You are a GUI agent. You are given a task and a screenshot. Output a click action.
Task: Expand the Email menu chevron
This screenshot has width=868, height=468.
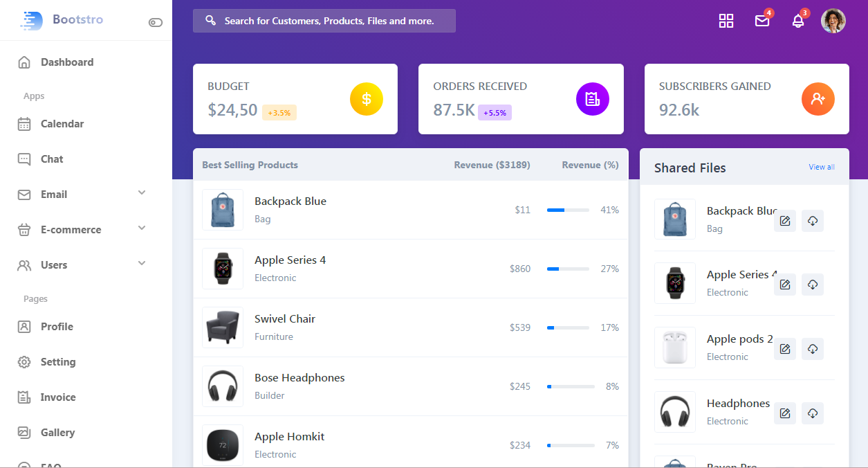pyautogui.click(x=142, y=193)
